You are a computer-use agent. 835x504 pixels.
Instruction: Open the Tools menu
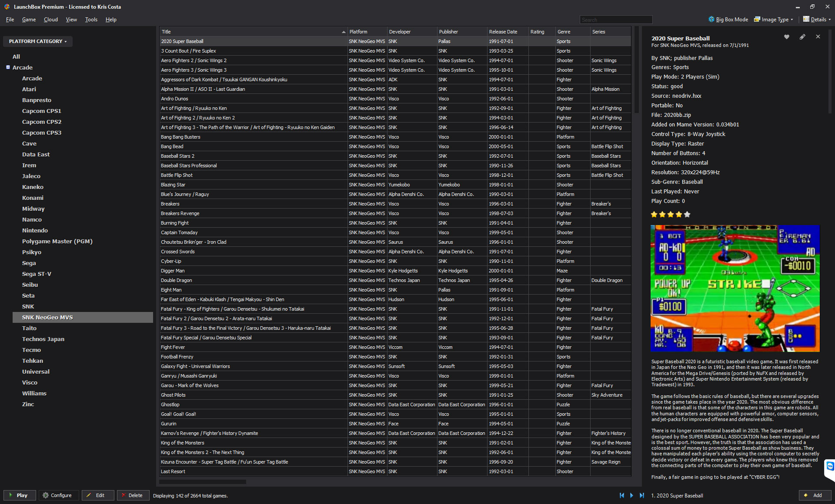[91, 20]
